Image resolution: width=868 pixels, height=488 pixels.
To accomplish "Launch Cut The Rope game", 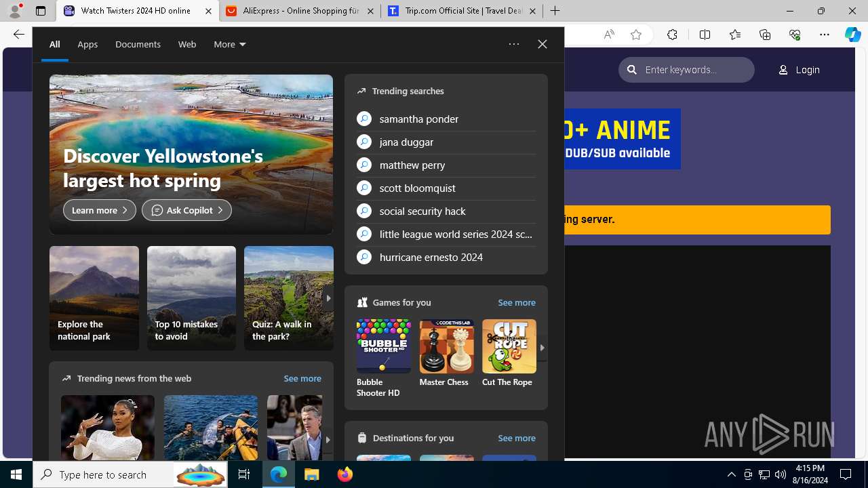I will [x=509, y=353].
